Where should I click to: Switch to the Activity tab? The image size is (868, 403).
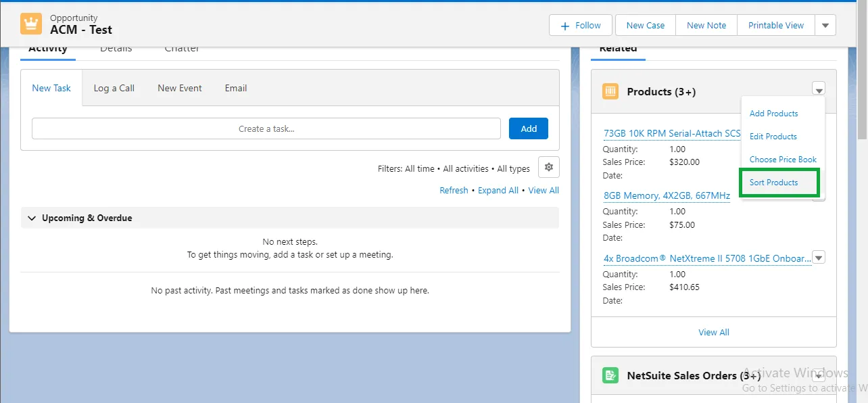click(48, 50)
